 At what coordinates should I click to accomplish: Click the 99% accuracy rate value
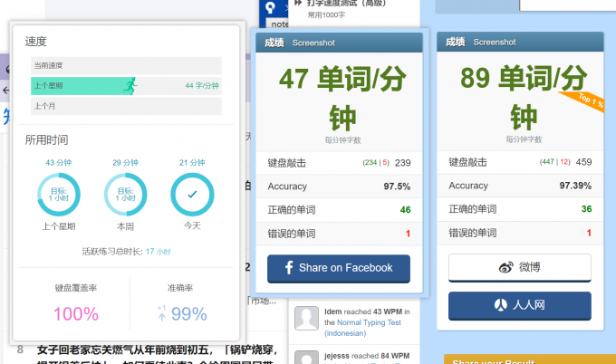point(189,314)
